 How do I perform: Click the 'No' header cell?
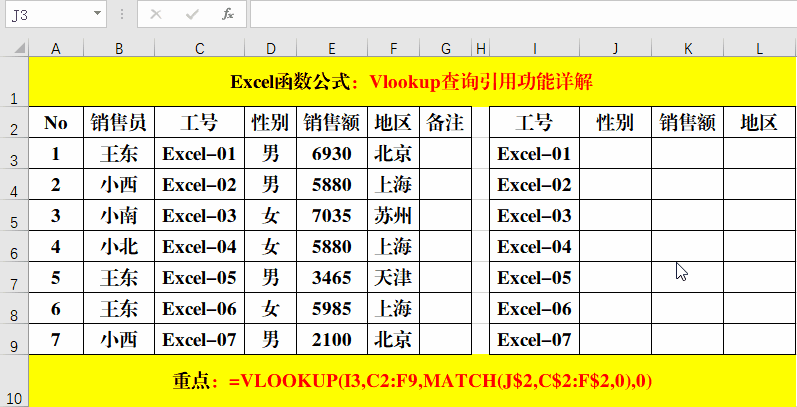click(x=56, y=122)
